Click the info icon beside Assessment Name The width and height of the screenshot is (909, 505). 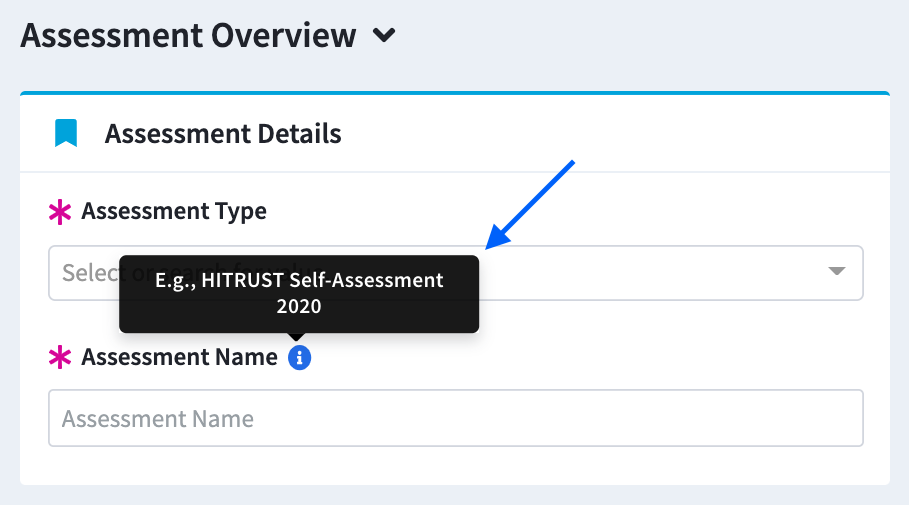click(x=299, y=358)
